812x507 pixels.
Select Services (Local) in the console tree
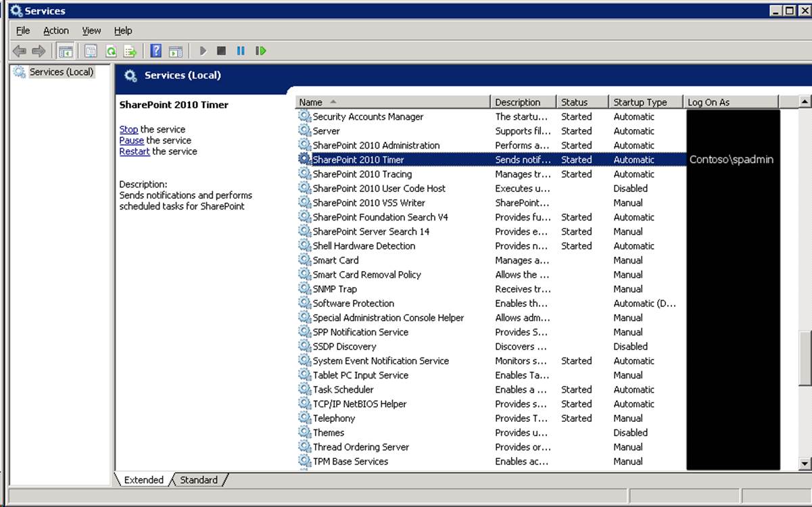point(61,72)
